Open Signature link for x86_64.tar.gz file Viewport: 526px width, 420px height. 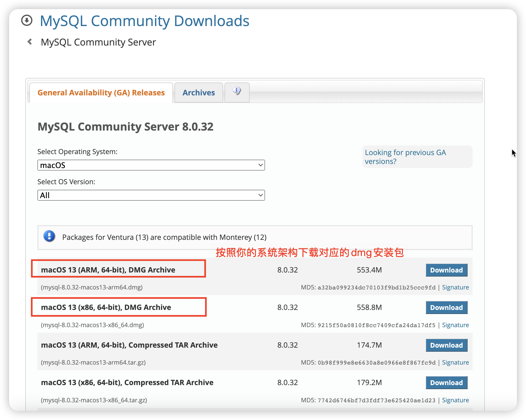tap(455, 400)
